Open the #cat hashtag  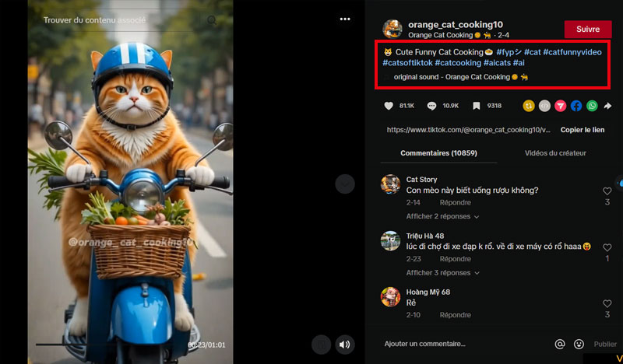tap(533, 52)
